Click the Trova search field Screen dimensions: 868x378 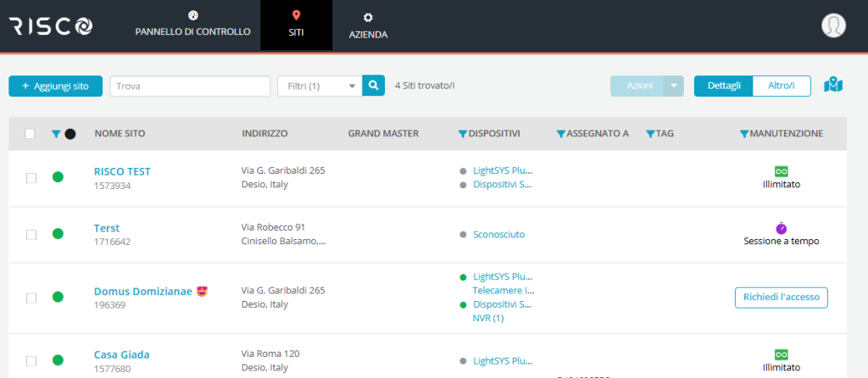click(x=190, y=86)
